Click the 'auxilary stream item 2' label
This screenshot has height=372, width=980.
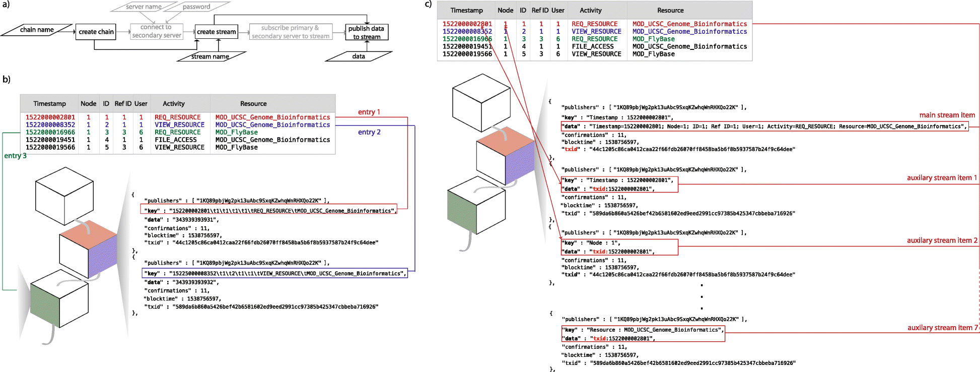point(942,240)
